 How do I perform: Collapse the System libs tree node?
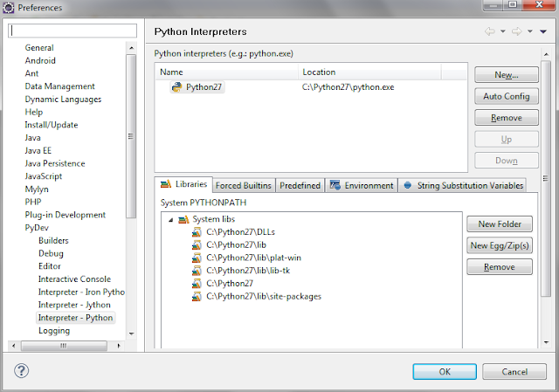[171, 220]
